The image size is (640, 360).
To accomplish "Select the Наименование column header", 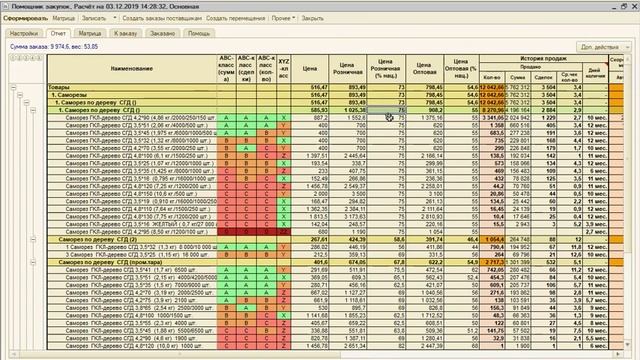I will 132,69.
